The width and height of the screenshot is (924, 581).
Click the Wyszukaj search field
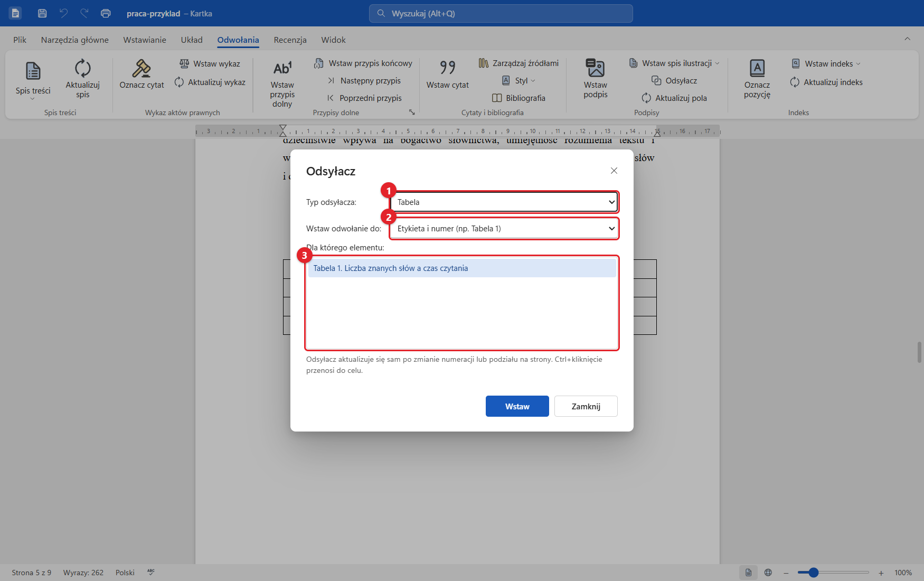click(x=501, y=13)
